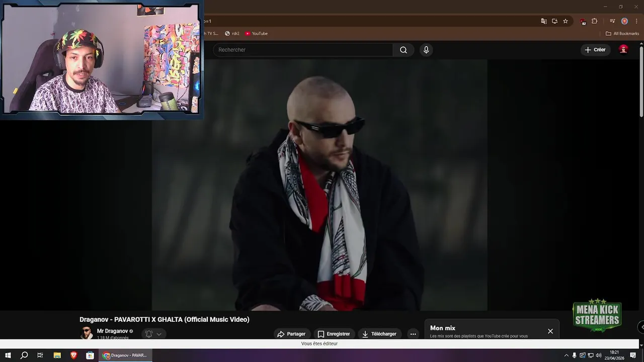
Task: Open the volume icon in system tray
Action: tap(599, 355)
